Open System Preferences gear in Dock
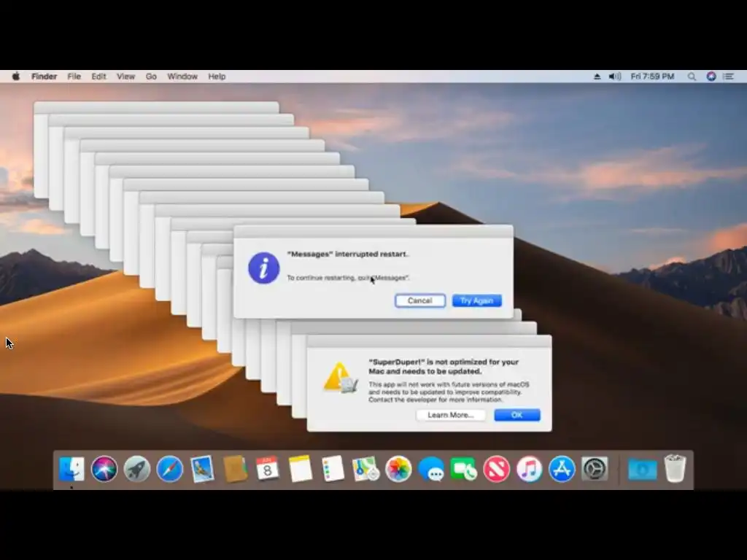The width and height of the screenshot is (747, 560). tap(595, 469)
